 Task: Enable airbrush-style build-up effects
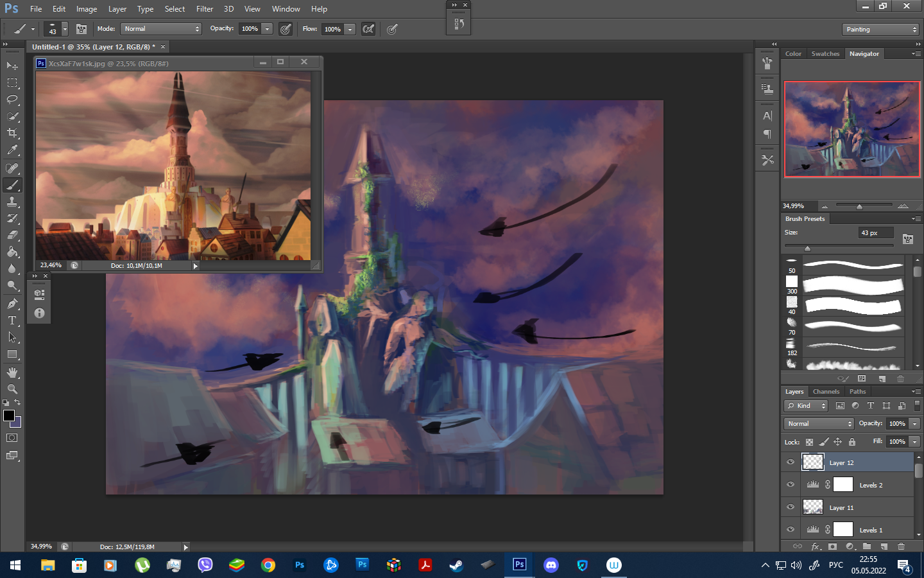[x=368, y=29]
